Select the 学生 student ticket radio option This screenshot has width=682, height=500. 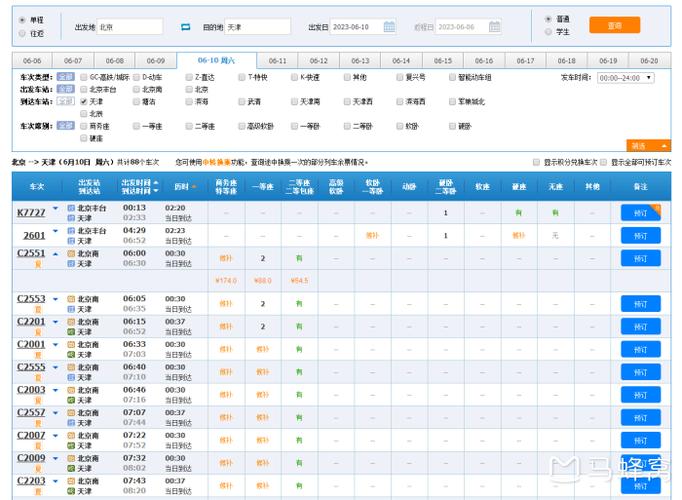[x=548, y=32]
